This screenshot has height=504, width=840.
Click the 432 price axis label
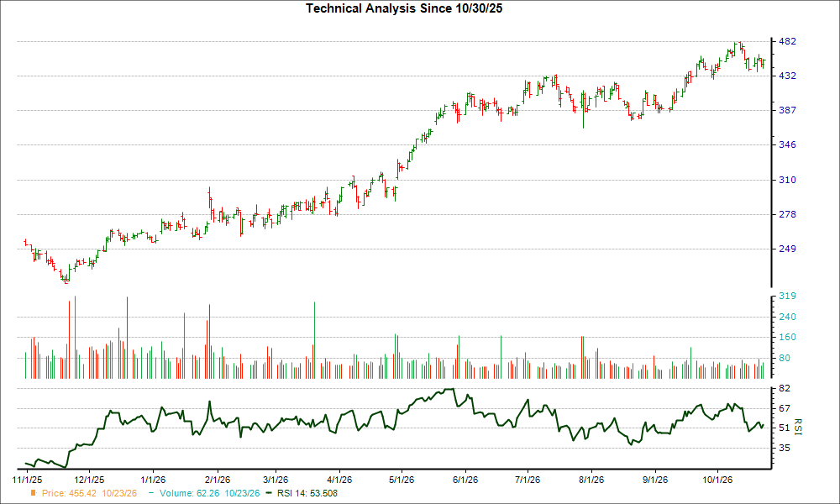pyautogui.click(x=787, y=76)
